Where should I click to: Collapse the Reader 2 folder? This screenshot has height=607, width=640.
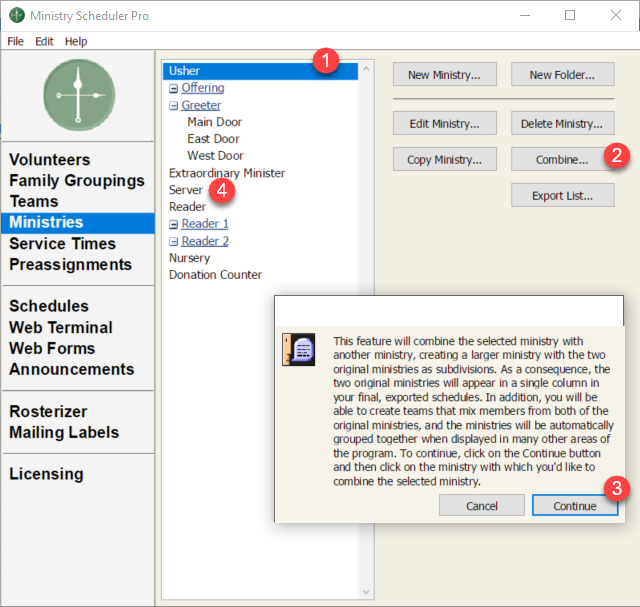coord(173,241)
